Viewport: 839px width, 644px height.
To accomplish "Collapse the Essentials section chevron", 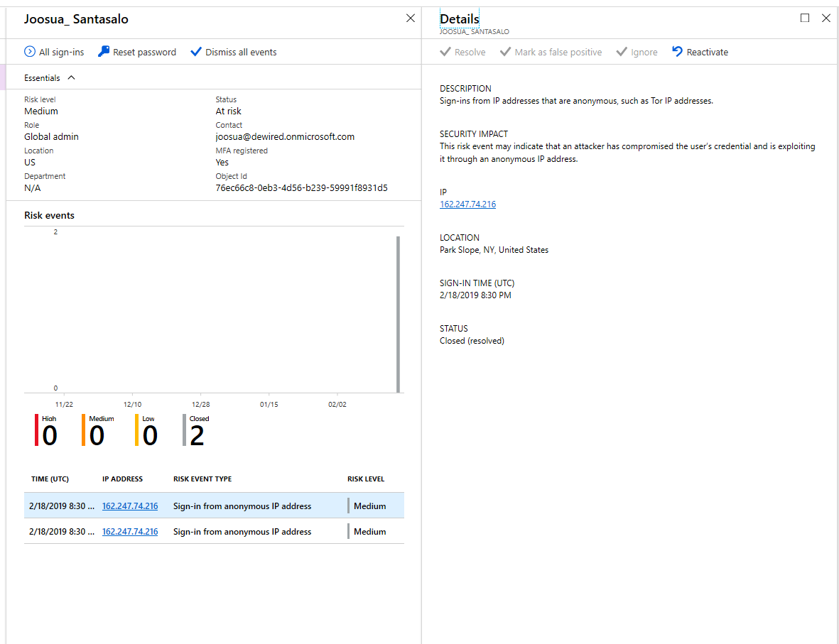I will tap(71, 78).
